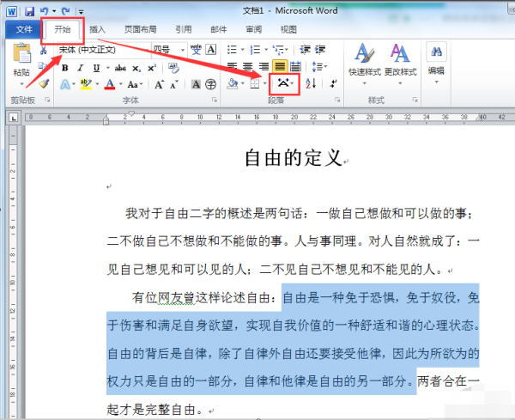Switch to the 插入 ribbon tab
The image size is (515, 420).
pos(97,29)
